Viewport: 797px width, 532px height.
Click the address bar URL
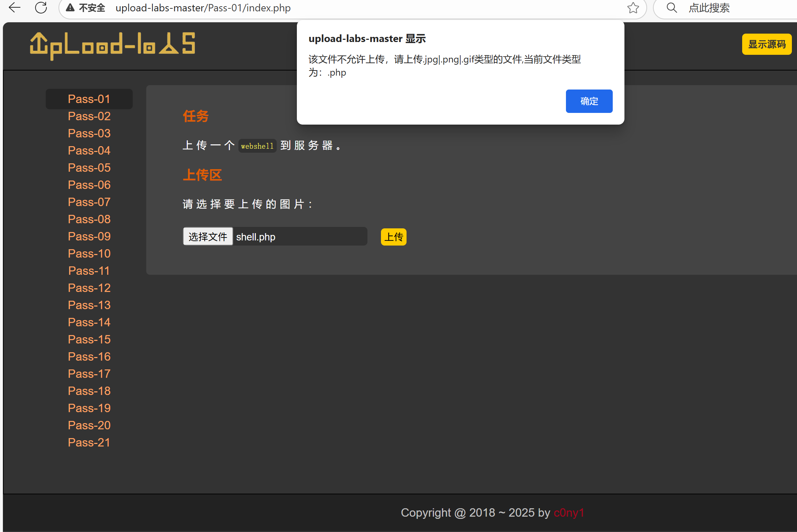tap(203, 8)
